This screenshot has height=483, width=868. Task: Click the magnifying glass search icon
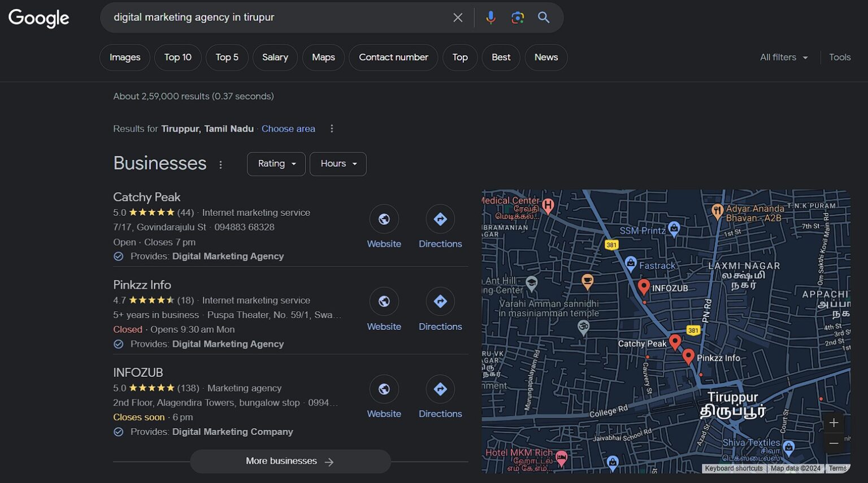pyautogui.click(x=544, y=18)
